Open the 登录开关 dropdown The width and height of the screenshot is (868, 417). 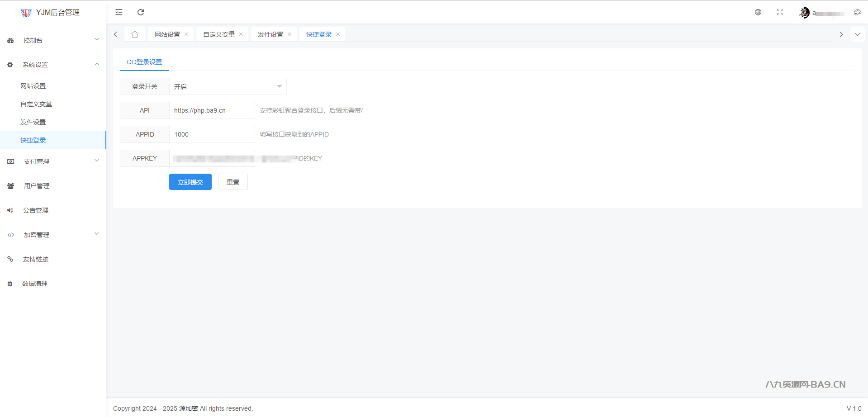pos(228,86)
